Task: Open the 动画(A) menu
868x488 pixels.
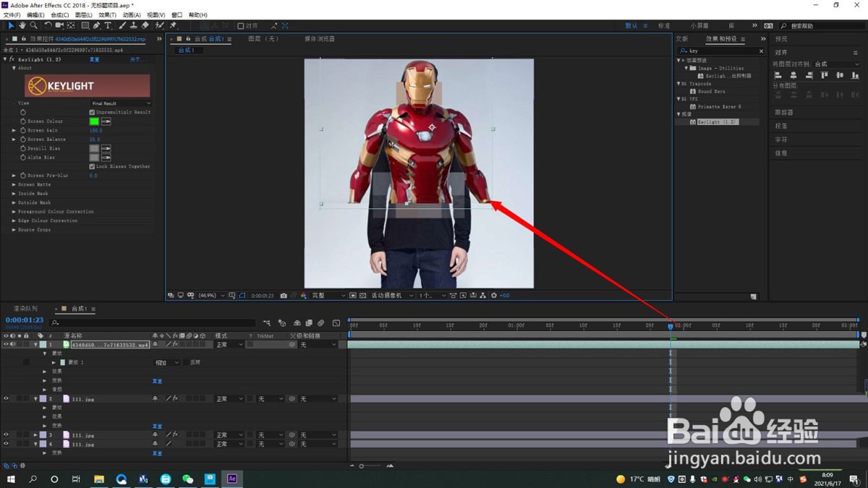Action: click(131, 14)
